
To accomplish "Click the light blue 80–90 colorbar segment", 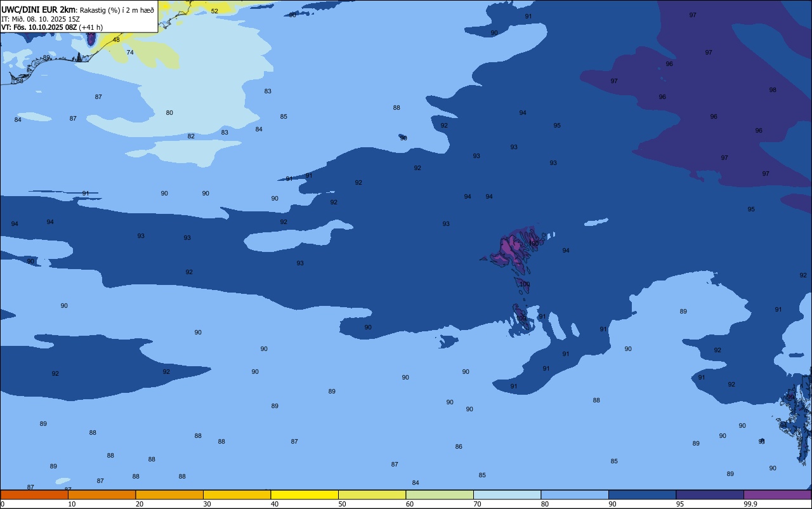I will coord(575,494).
